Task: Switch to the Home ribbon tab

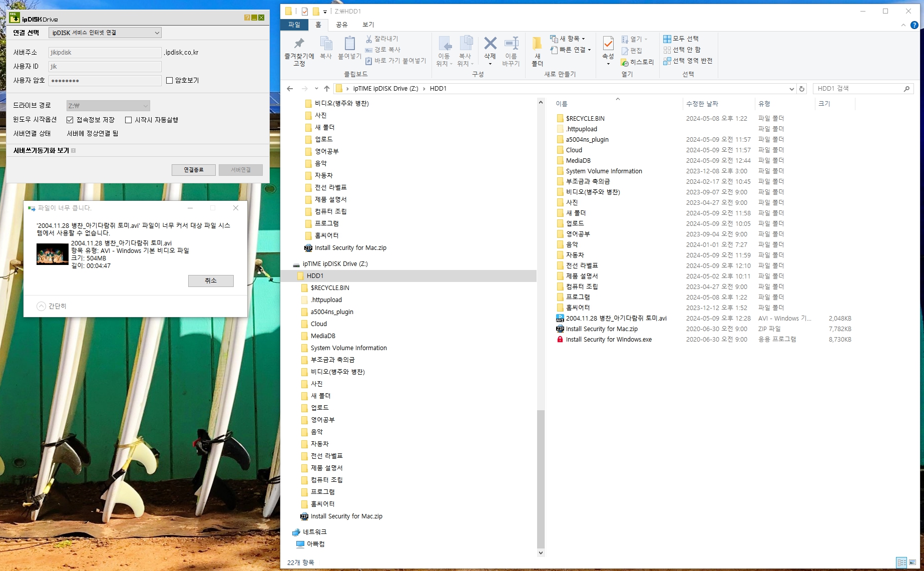Action: (318, 25)
